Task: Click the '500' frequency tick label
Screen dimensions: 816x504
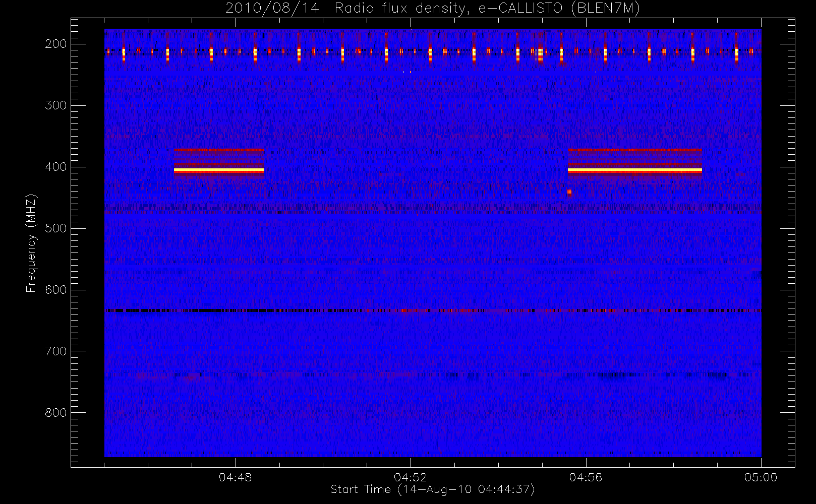Action: point(55,228)
